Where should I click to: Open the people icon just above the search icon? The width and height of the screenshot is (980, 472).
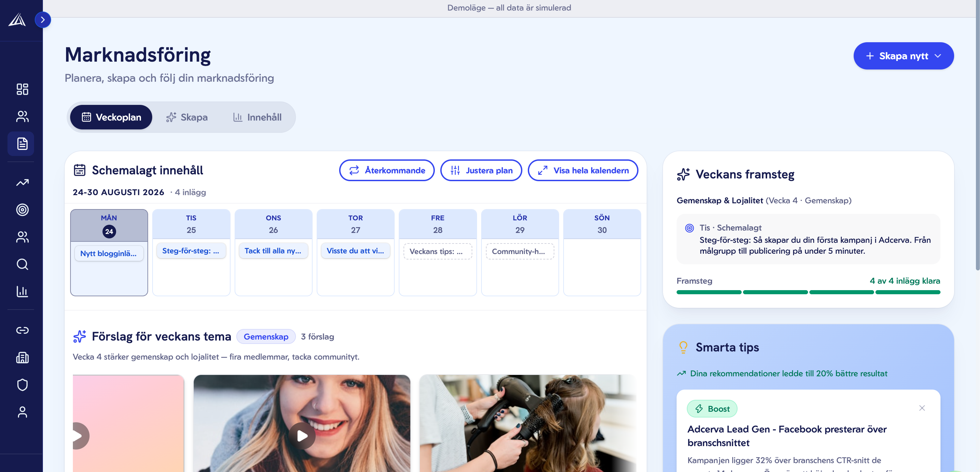22,237
